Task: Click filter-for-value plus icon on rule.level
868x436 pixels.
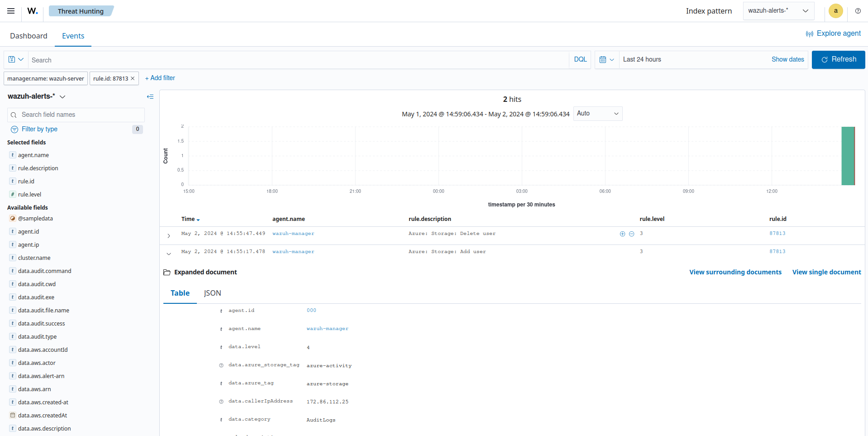Action: coord(622,234)
